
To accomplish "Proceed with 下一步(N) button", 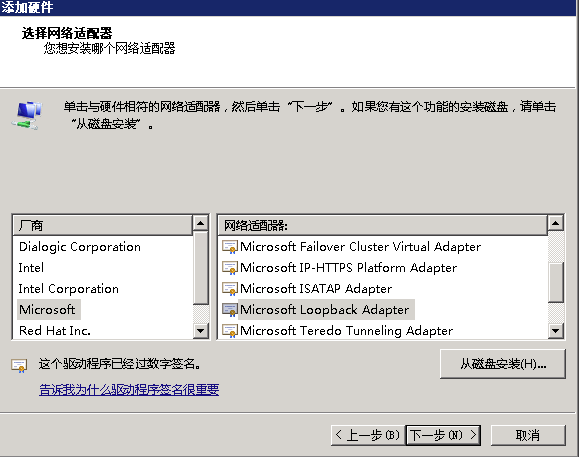I will pos(443,436).
